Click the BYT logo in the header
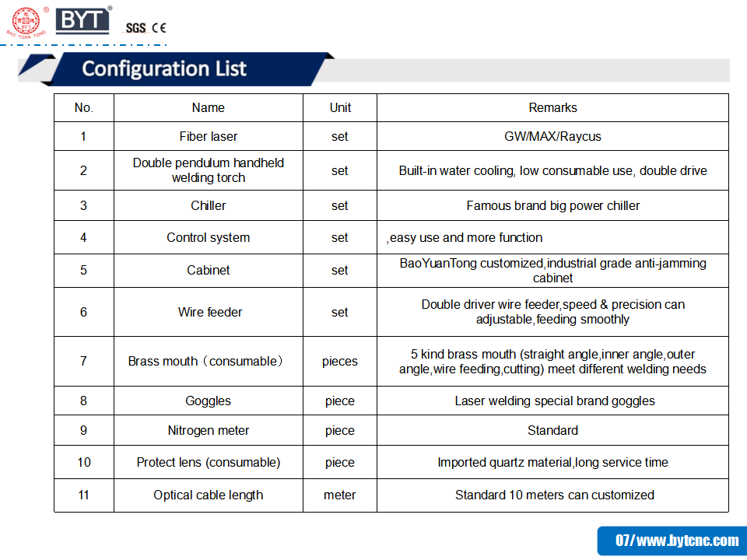Image resolution: width=747 pixels, height=560 pixels. point(83,20)
